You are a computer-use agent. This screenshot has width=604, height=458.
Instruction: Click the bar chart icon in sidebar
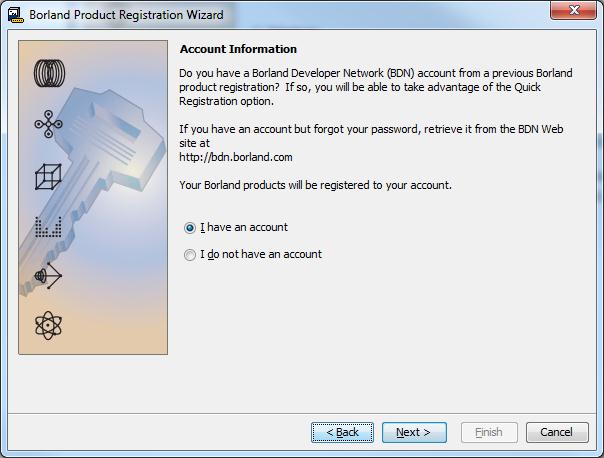coord(48,227)
